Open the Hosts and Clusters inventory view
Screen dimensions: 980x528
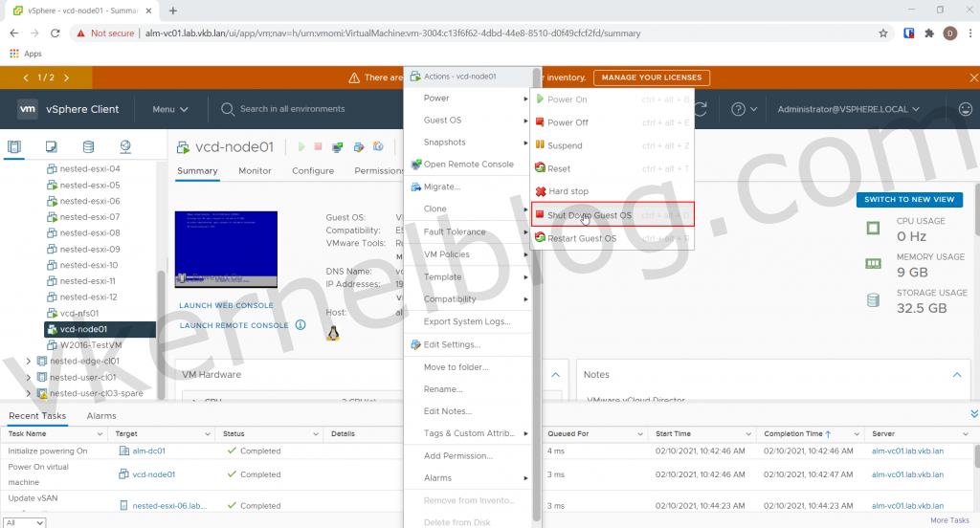coord(14,146)
